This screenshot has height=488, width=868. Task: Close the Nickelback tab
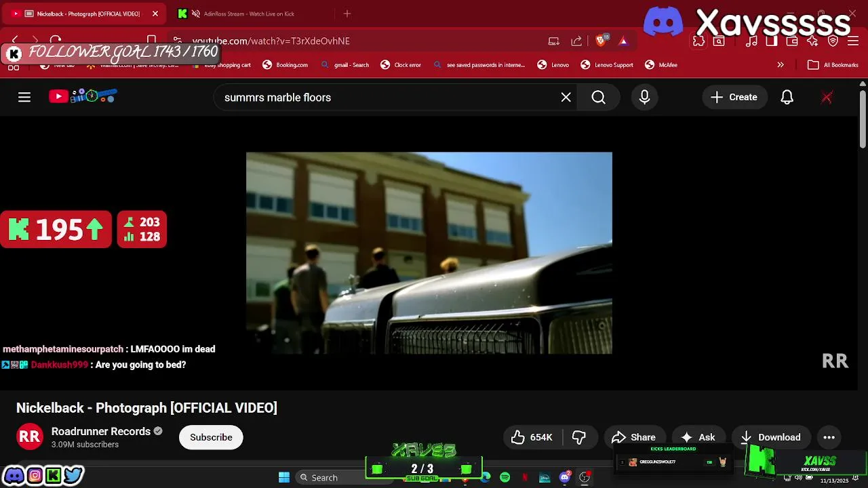(155, 14)
